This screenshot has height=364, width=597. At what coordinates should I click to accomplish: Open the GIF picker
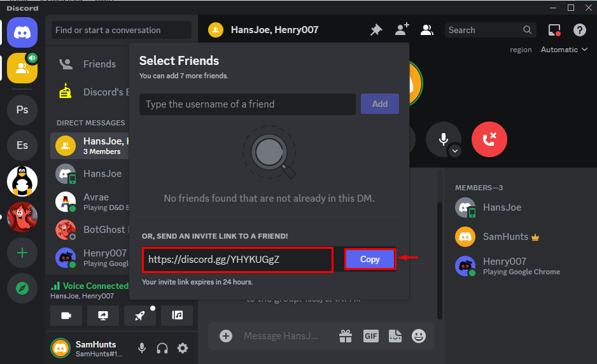click(x=371, y=336)
